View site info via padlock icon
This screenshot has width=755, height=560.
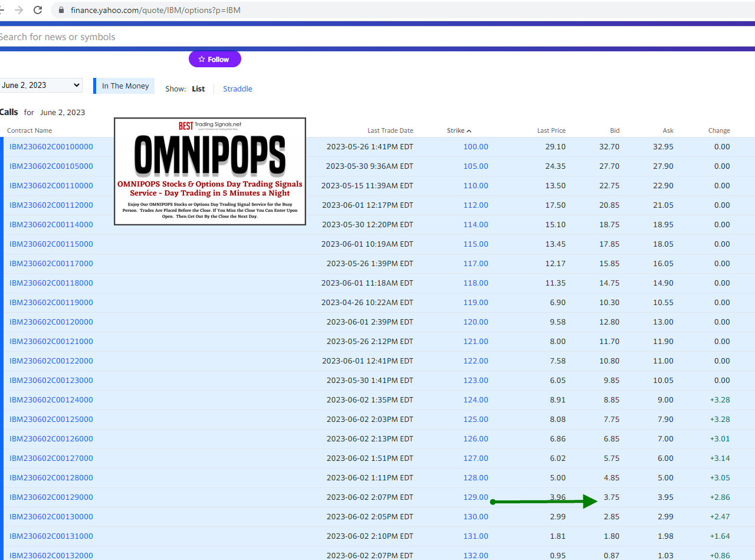(x=61, y=10)
